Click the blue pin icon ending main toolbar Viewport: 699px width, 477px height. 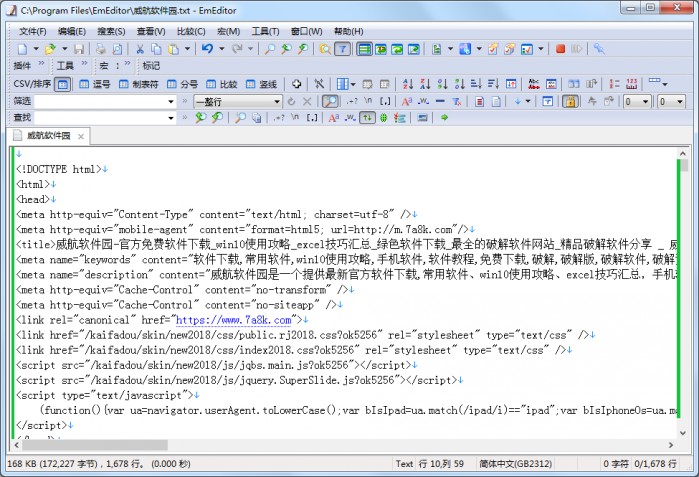click(x=599, y=49)
